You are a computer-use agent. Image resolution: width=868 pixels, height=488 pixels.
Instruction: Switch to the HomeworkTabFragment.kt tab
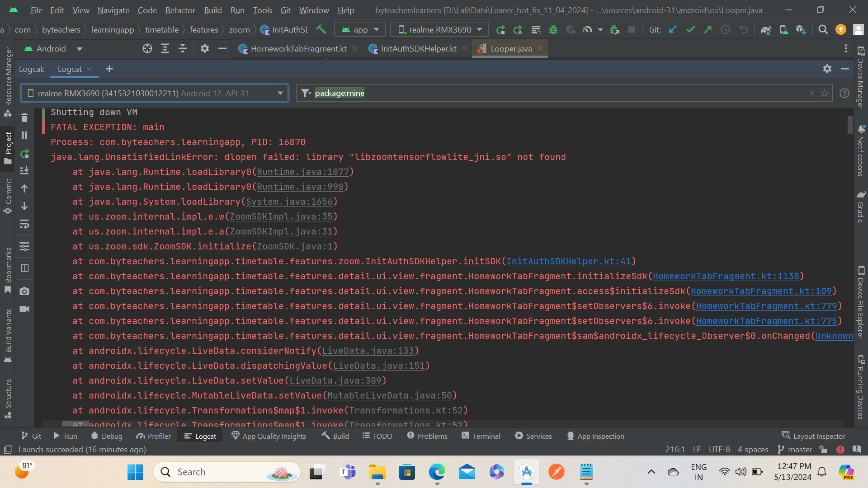[x=298, y=49]
